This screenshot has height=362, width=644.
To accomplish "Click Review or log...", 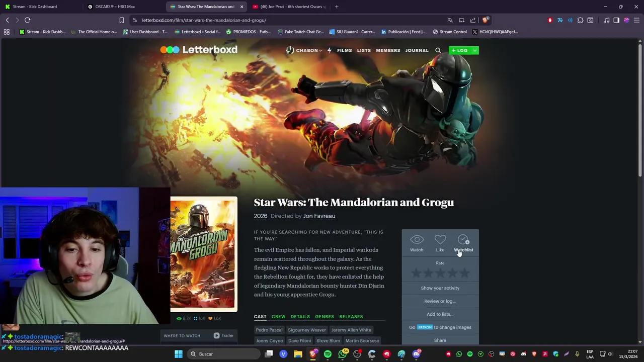I will point(440,301).
